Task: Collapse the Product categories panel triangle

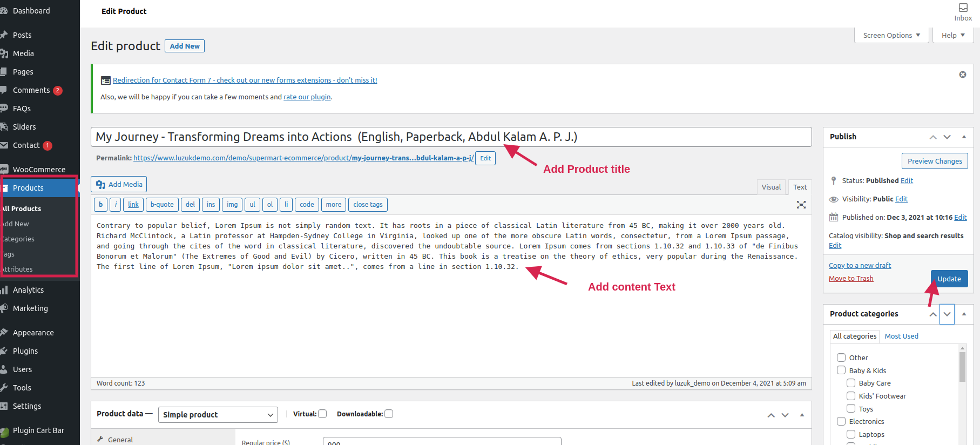Action: (964, 314)
